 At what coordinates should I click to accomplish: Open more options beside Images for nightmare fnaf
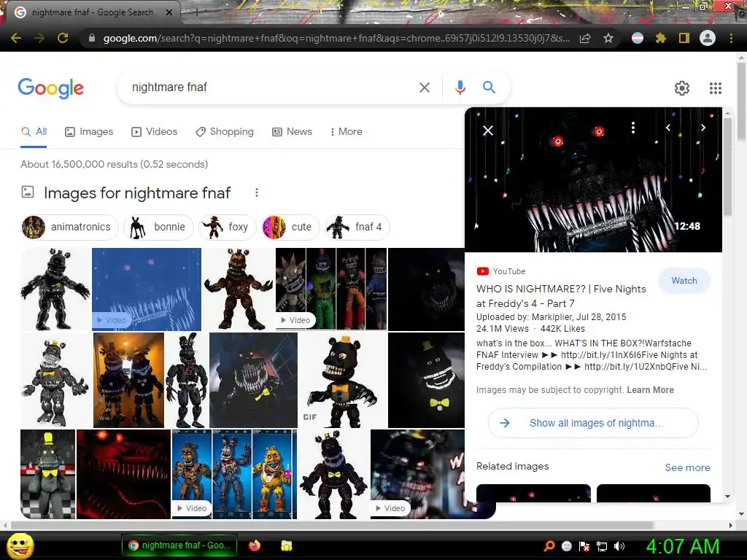(x=257, y=192)
